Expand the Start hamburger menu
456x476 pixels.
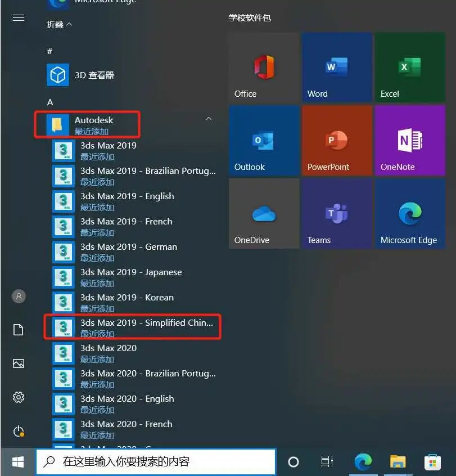[x=18, y=18]
